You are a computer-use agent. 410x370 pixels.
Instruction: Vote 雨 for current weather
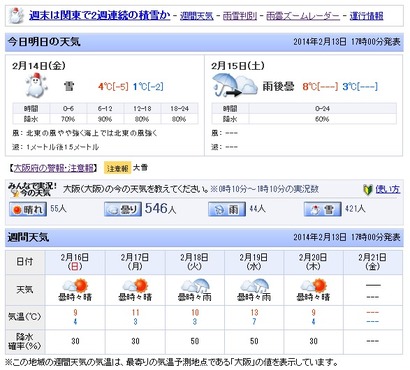(227, 209)
